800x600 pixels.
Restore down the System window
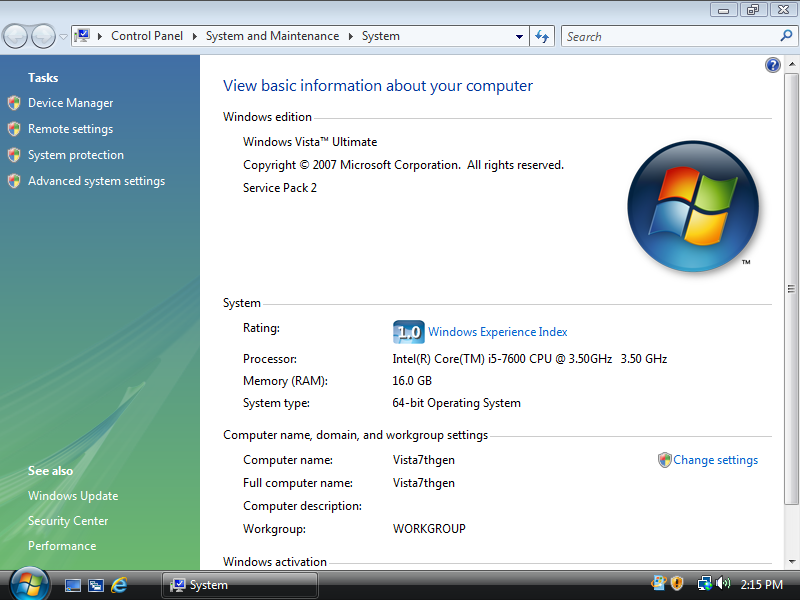(753, 10)
